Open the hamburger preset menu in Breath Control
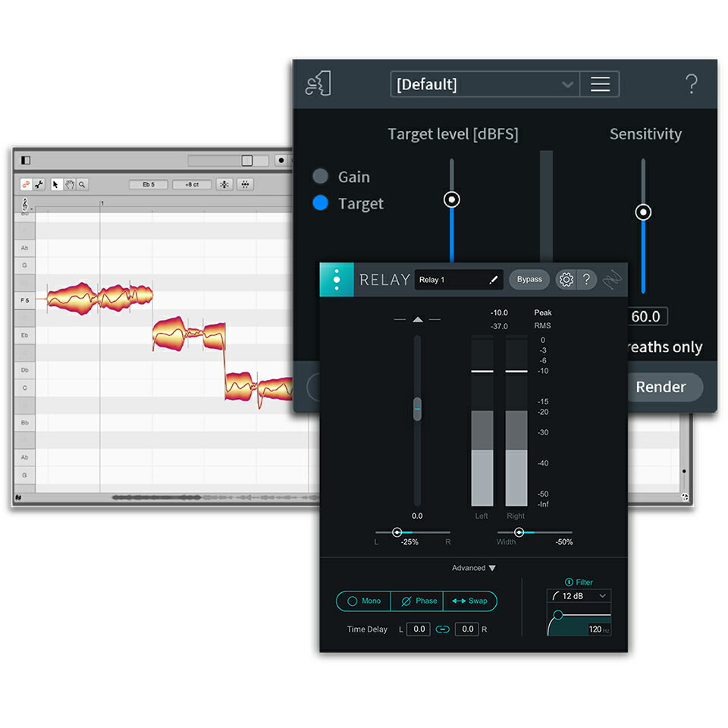 (x=600, y=84)
